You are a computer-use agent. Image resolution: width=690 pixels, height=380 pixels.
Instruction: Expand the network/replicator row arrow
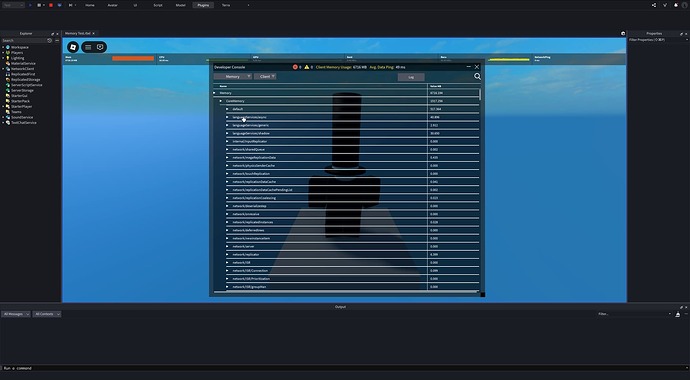point(228,255)
